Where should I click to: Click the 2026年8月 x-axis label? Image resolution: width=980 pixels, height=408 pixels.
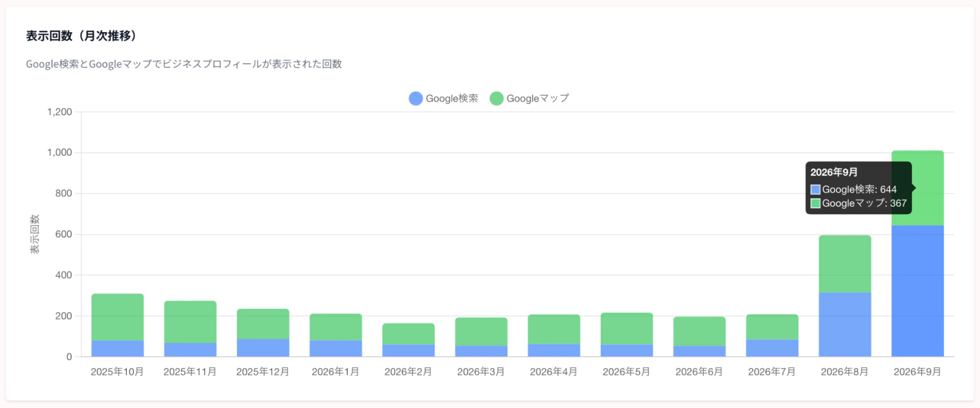[844, 372]
